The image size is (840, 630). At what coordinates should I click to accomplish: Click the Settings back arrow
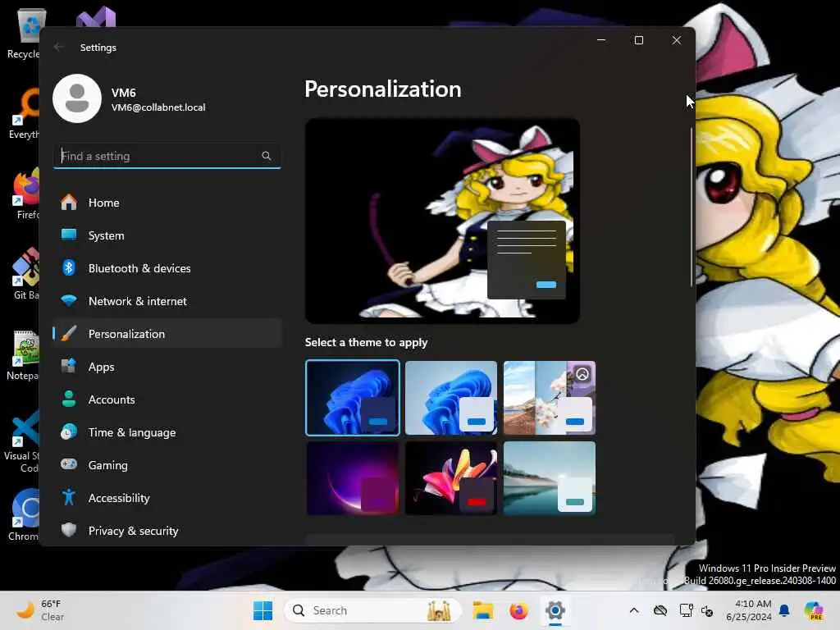pos(58,47)
